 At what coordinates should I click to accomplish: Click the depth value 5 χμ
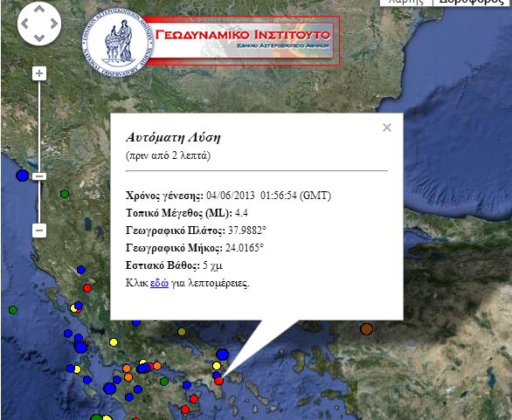[x=212, y=265]
